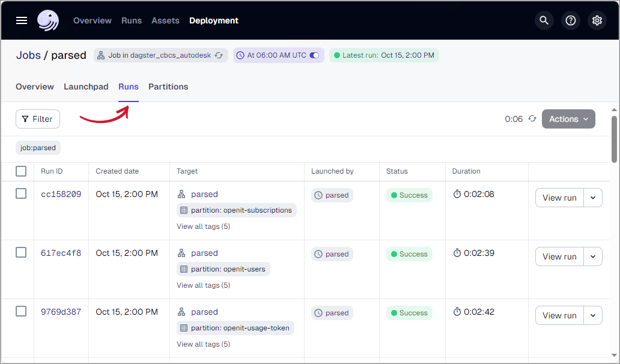This screenshot has width=620, height=364.
Task: Toggle the 06:00 AM UTC schedule switch
Action: pyautogui.click(x=314, y=55)
